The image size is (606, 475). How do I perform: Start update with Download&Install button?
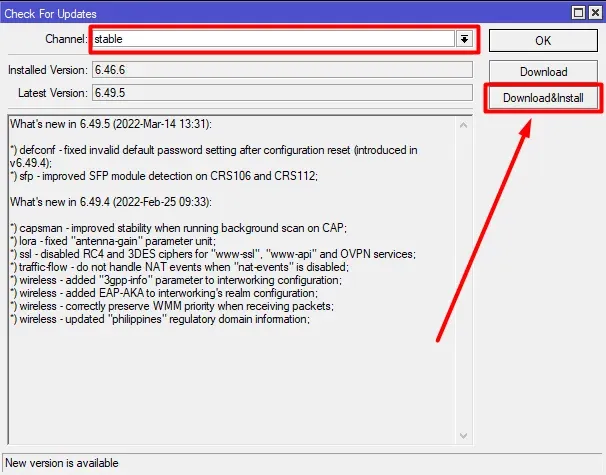point(543,99)
